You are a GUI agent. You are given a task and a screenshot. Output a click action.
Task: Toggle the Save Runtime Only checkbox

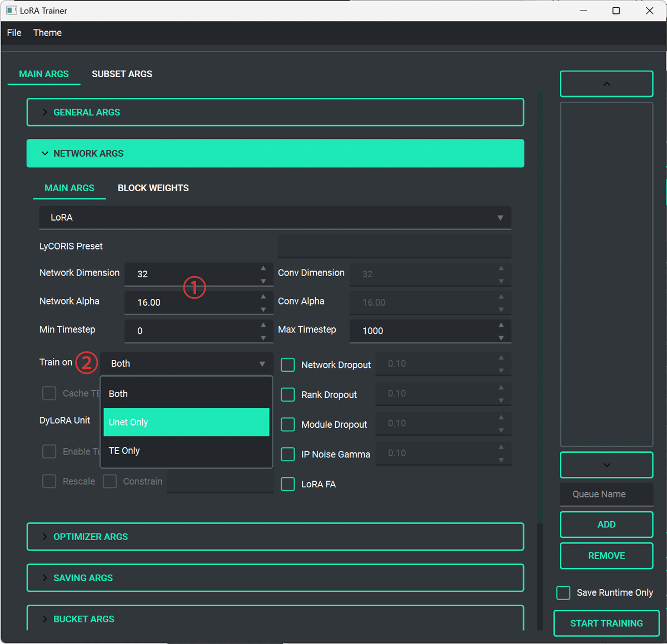pos(563,592)
